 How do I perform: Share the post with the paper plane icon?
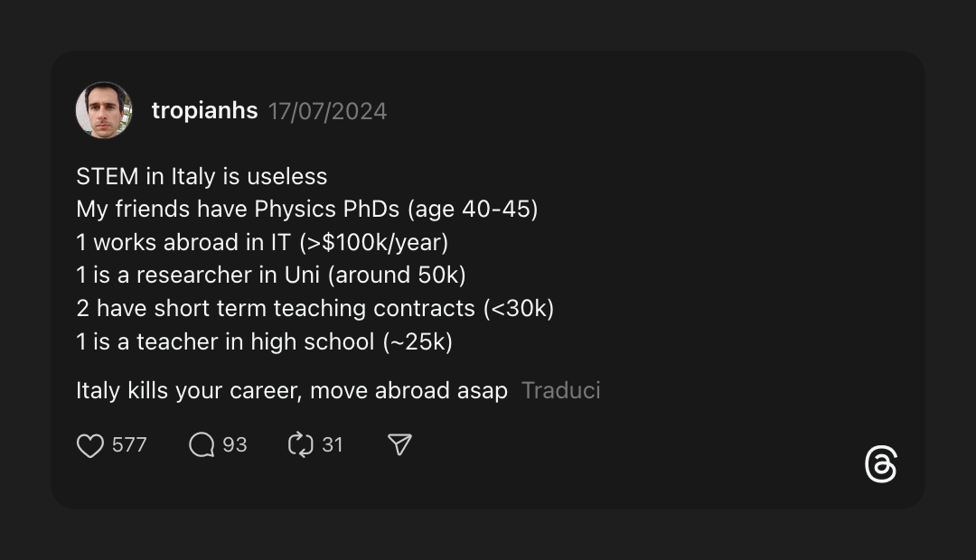(399, 445)
